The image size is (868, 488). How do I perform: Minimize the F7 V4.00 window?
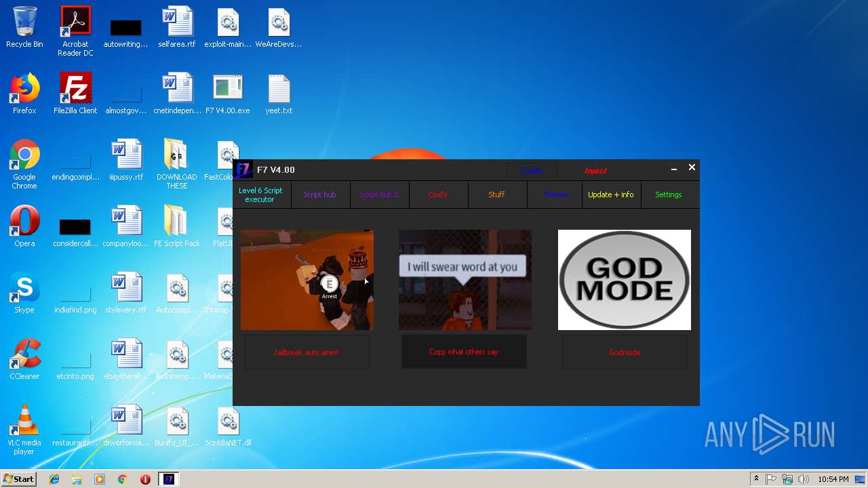(674, 169)
